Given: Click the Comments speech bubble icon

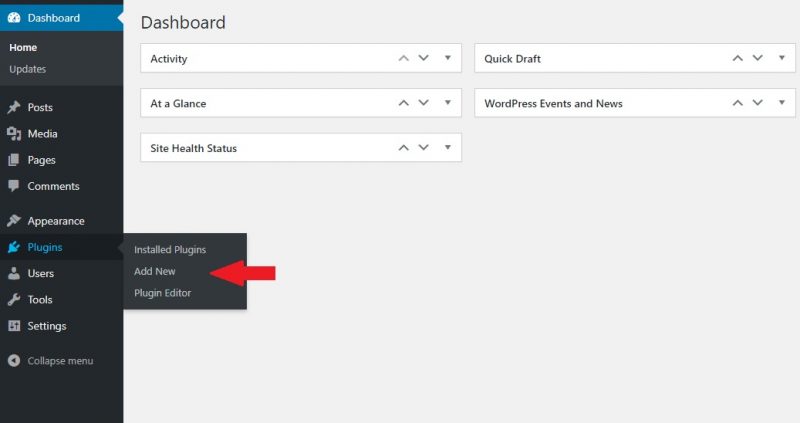Looking at the screenshot, I should (x=14, y=186).
